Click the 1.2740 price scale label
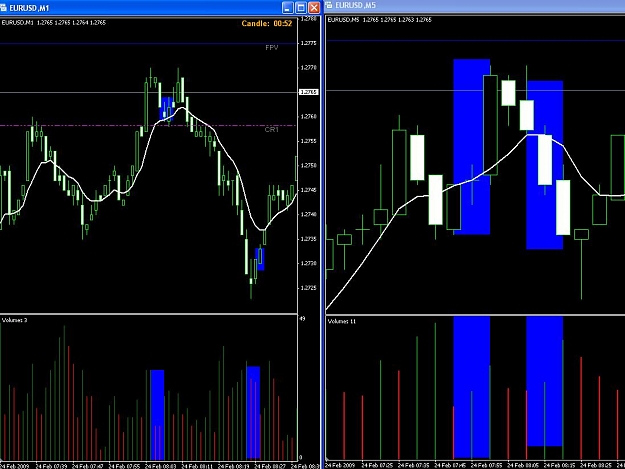 (x=309, y=214)
